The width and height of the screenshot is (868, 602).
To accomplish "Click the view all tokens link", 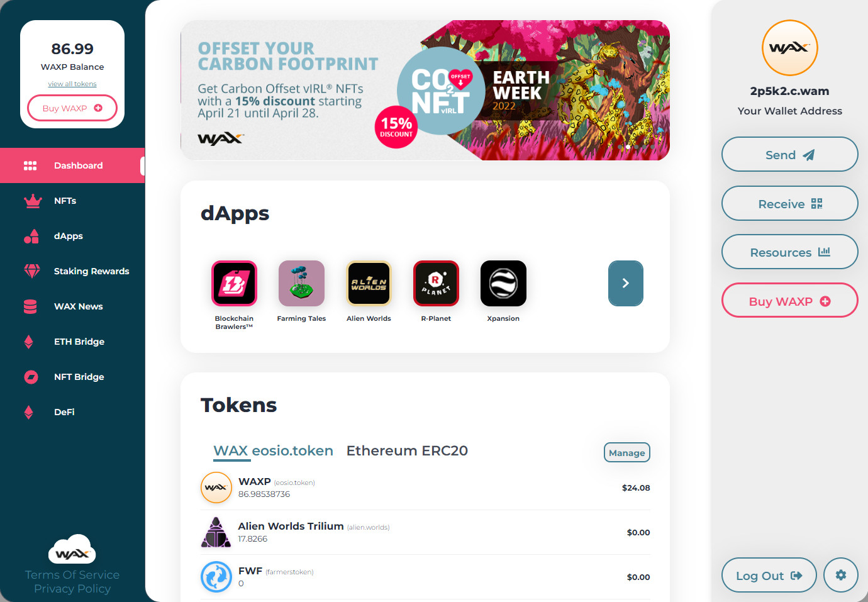I will [x=72, y=84].
